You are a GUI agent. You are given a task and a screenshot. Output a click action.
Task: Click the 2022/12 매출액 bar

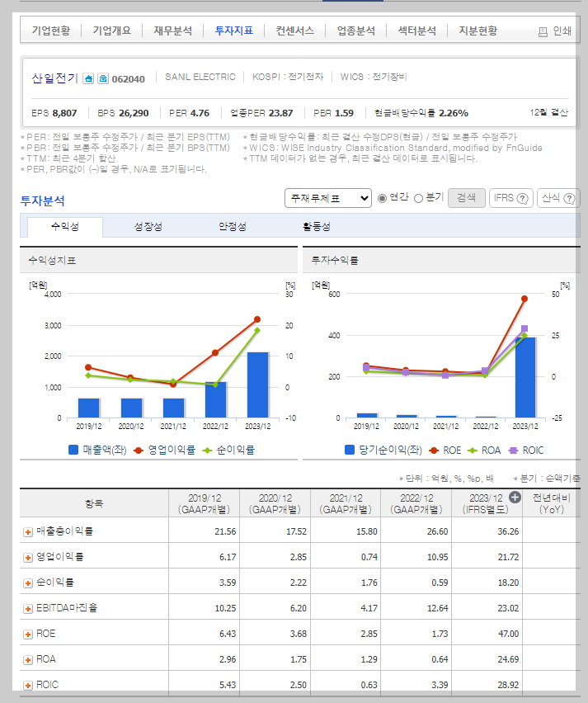pos(215,400)
